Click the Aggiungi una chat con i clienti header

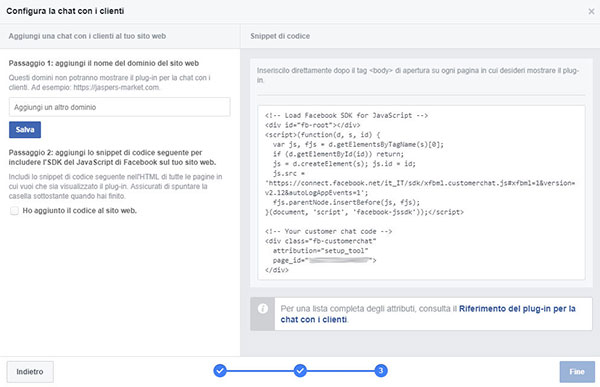pyautogui.click(x=87, y=36)
